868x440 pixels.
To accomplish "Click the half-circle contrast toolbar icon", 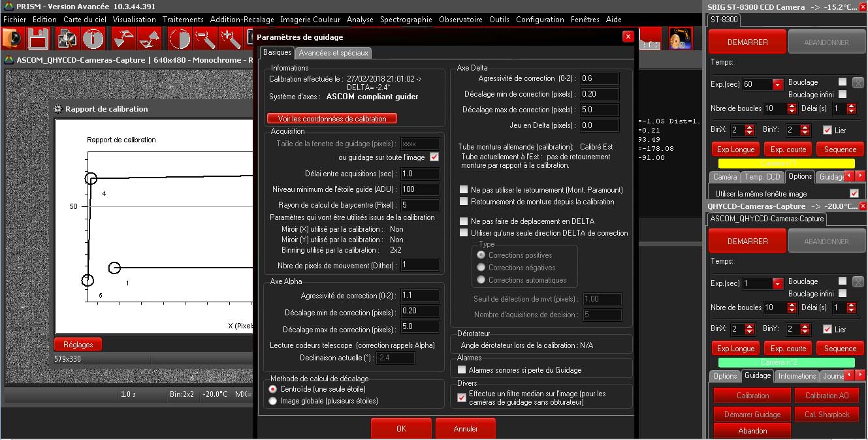I will (x=179, y=39).
